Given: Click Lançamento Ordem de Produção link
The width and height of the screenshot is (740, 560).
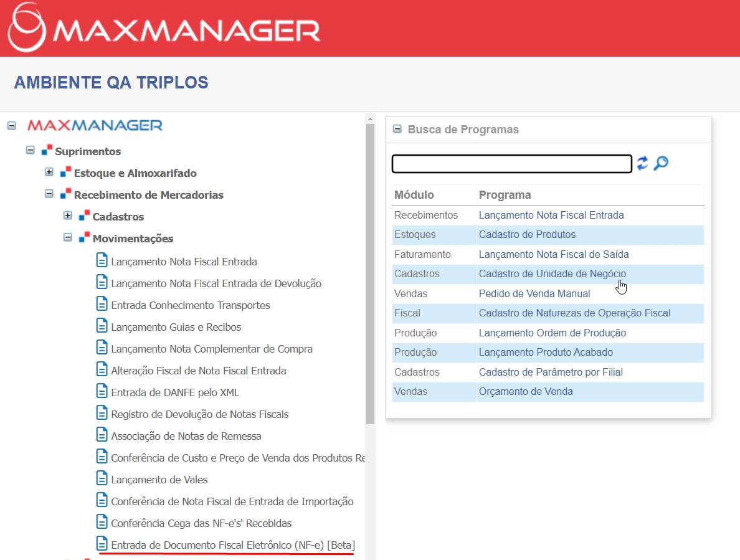Looking at the screenshot, I should click(552, 333).
